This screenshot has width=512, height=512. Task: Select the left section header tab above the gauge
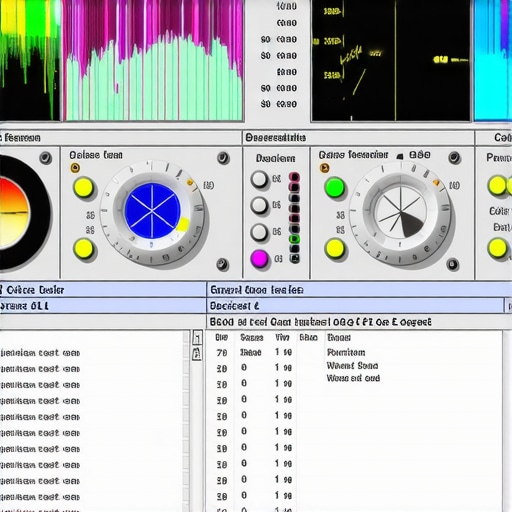[121, 138]
